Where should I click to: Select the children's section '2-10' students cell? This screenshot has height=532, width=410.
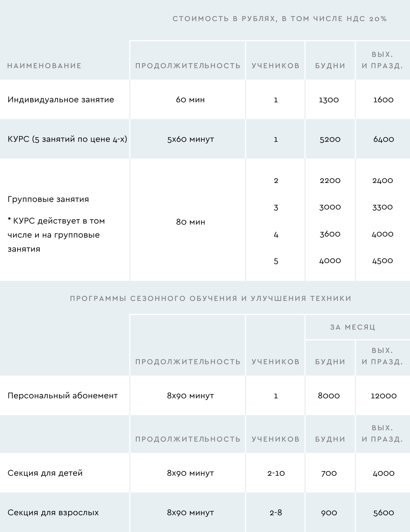276,473
